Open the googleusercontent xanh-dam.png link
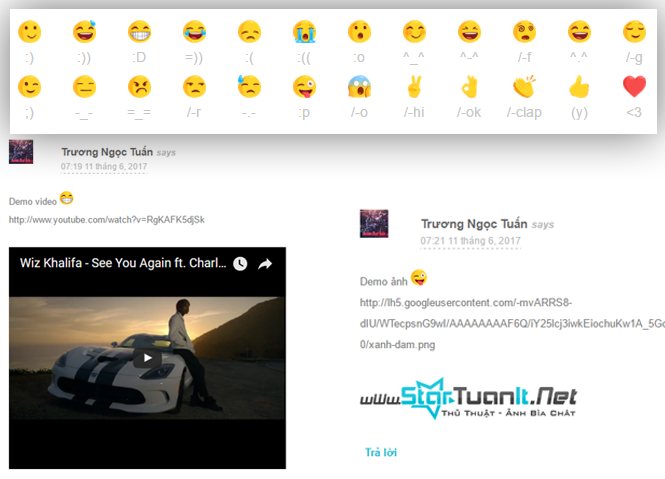Screen dimensions: 665x479 512,323
